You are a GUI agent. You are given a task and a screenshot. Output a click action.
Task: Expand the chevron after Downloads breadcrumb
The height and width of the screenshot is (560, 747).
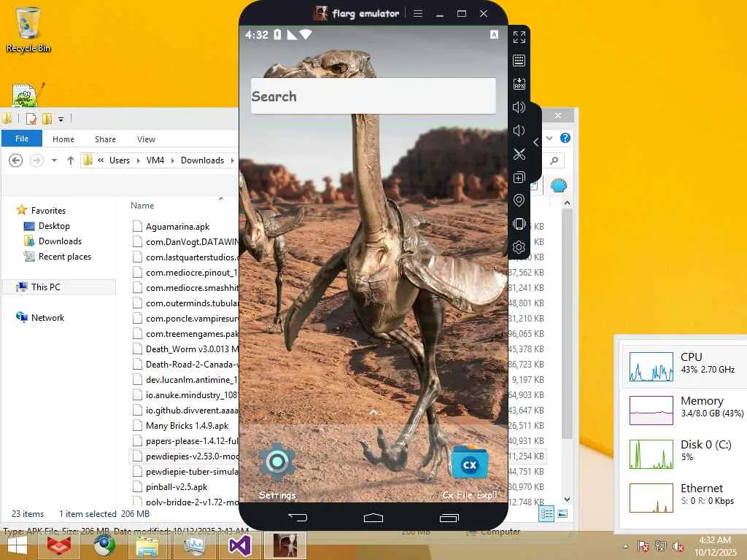tap(233, 160)
